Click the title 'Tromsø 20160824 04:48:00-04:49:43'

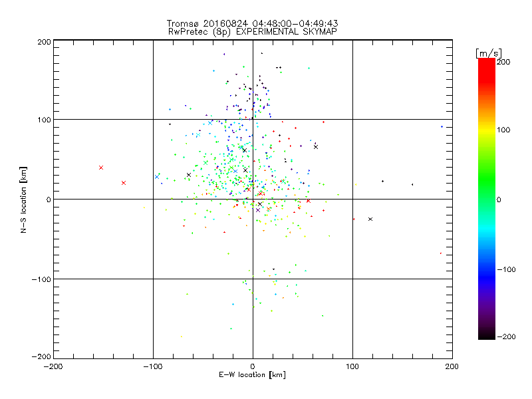(x=252, y=23)
